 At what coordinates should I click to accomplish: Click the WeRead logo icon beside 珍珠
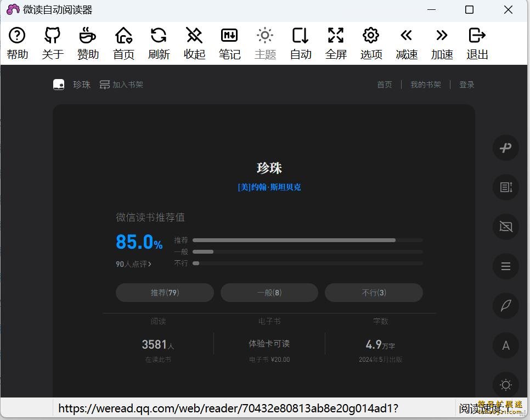pos(59,85)
